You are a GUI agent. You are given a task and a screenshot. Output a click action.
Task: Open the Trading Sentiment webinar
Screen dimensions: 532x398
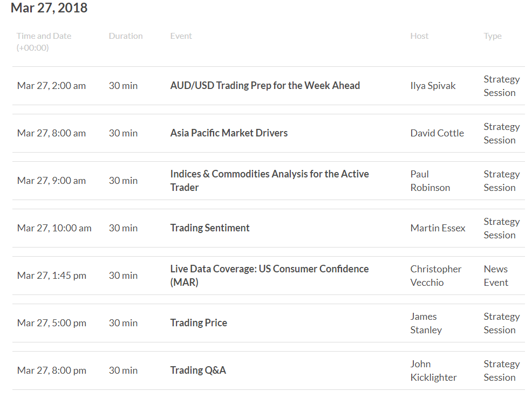tap(210, 228)
